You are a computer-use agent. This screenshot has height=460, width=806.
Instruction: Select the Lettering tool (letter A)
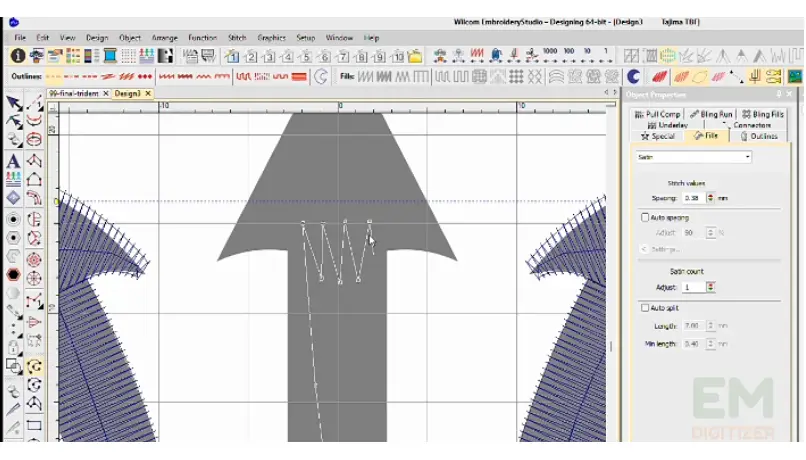coord(13,161)
